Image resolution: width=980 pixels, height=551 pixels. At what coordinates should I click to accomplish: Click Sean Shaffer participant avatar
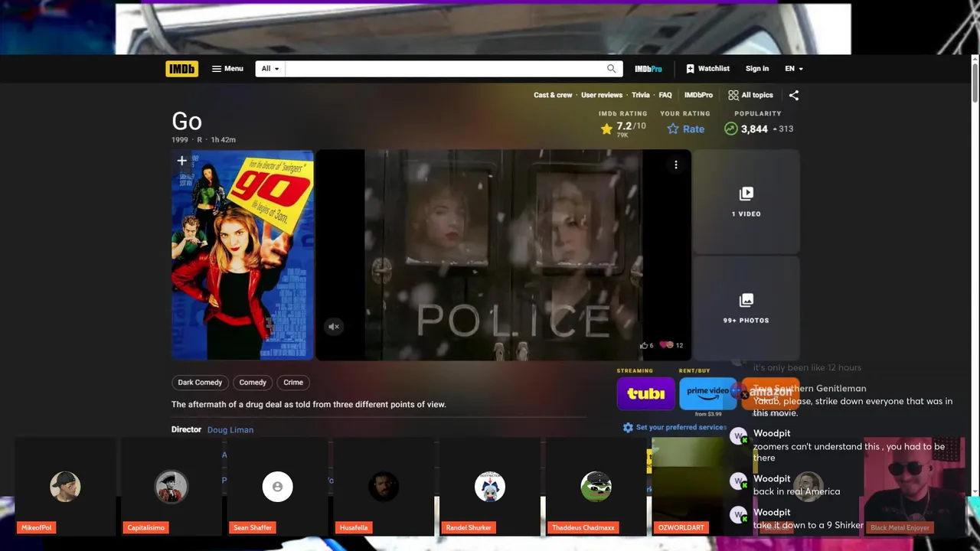coord(277,487)
